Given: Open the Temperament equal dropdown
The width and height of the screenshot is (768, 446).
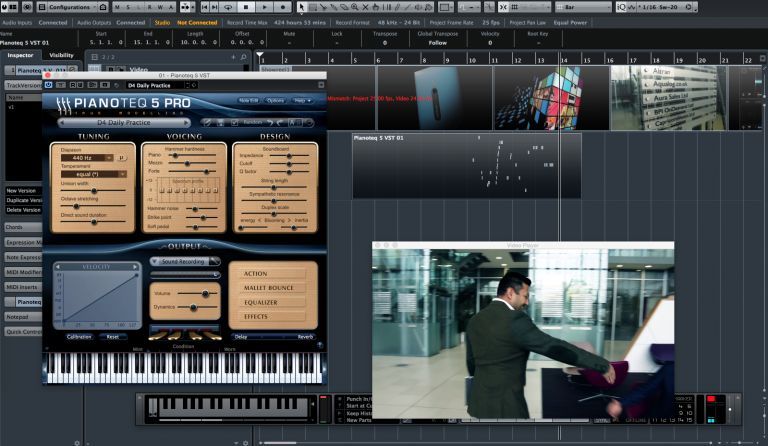Looking at the screenshot, I should [94, 174].
